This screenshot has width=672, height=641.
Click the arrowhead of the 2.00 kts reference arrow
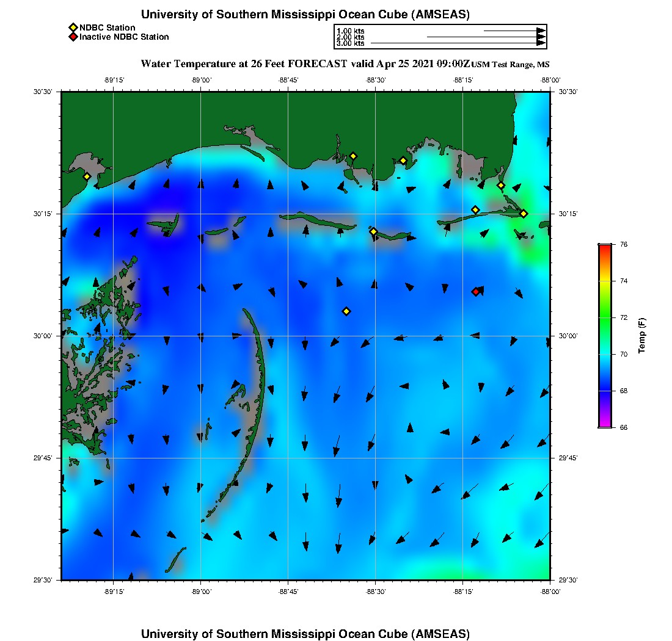pos(541,37)
